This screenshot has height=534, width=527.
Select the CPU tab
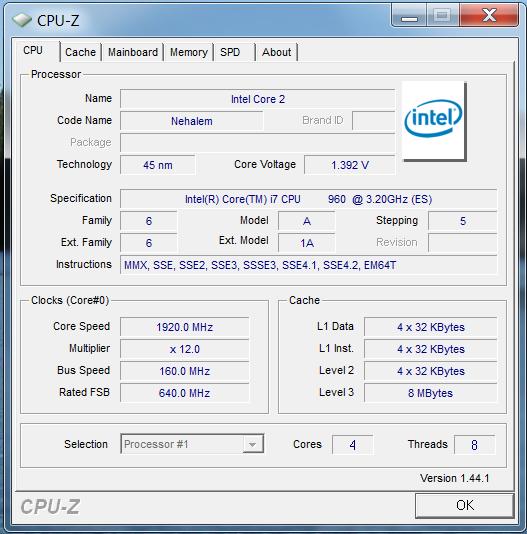33,51
